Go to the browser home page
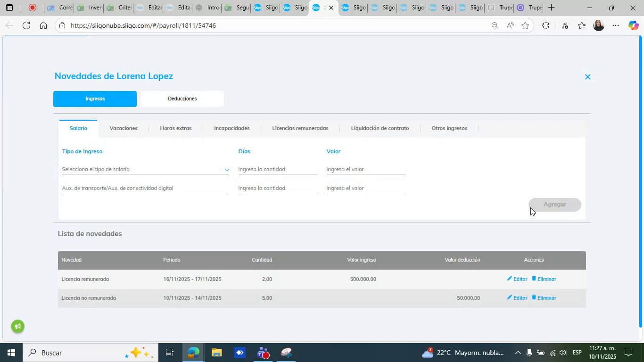This screenshot has width=644, height=362. (43, 25)
